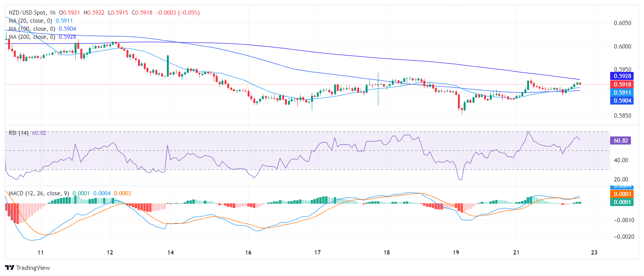
Task: Click the 0.6000 level on price axis
Action: [622, 47]
